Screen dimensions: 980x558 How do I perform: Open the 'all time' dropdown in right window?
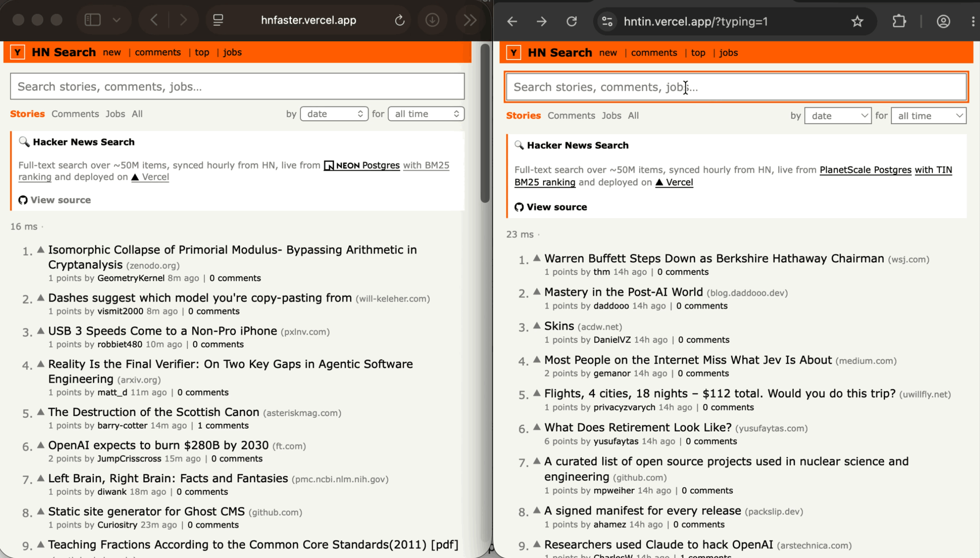click(929, 116)
